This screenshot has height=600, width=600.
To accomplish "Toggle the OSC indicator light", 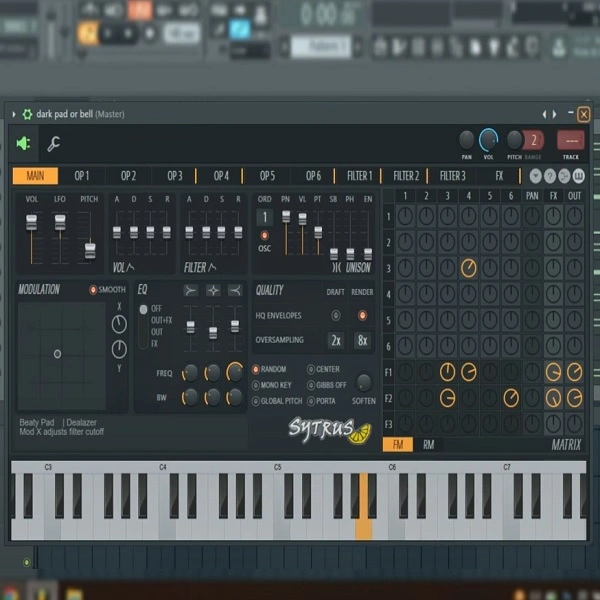I will tap(264, 235).
